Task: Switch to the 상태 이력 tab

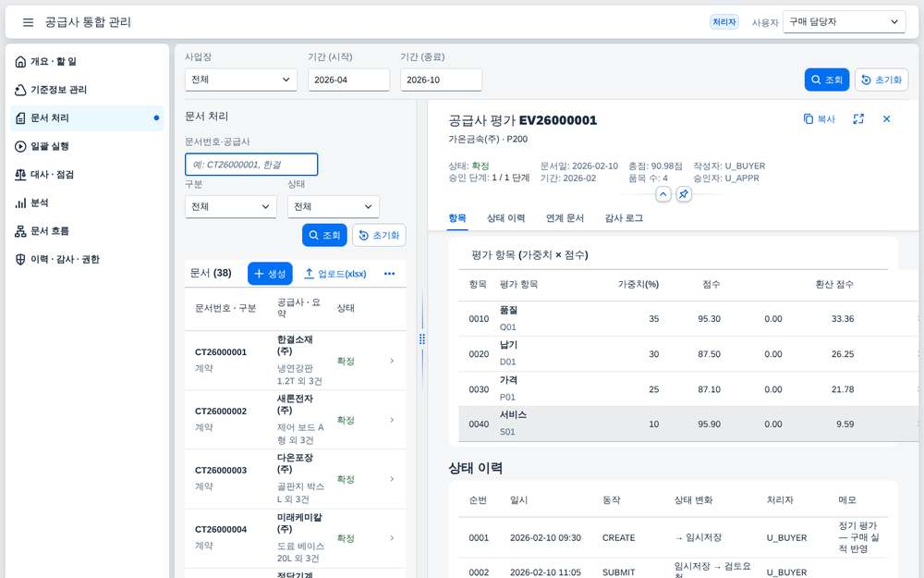Action: [x=505, y=218]
